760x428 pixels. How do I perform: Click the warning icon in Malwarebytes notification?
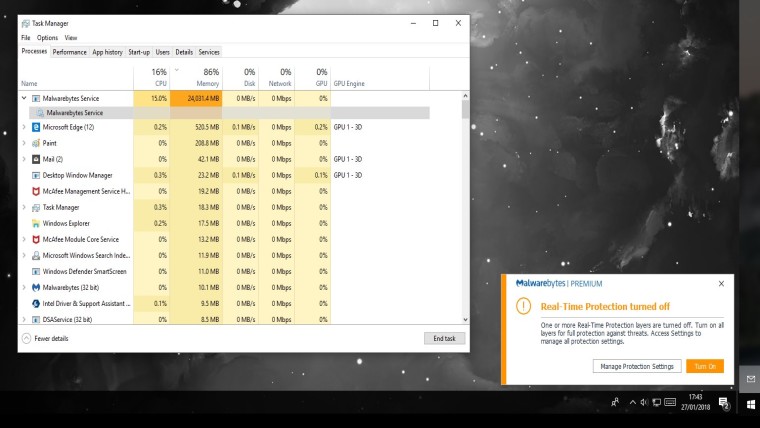click(523, 306)
